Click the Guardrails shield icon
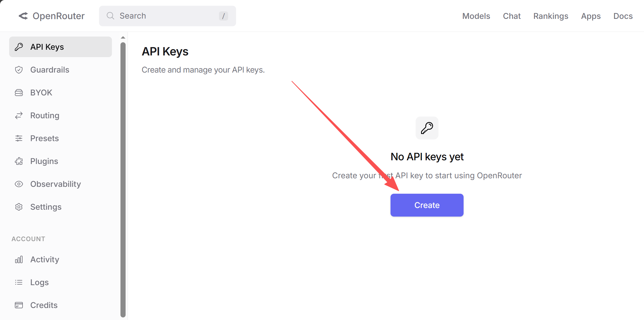The height and width of the screenshot is (320, 644). pos(19,69)
